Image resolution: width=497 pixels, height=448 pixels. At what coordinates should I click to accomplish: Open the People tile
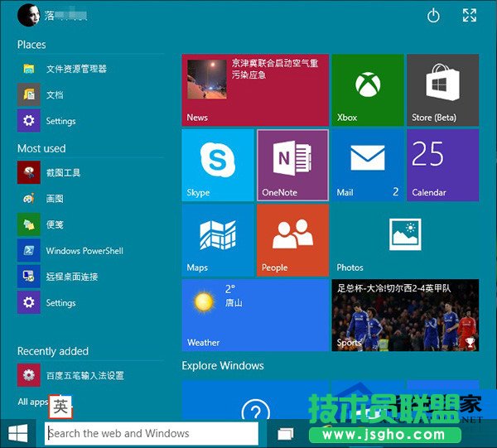293,240
